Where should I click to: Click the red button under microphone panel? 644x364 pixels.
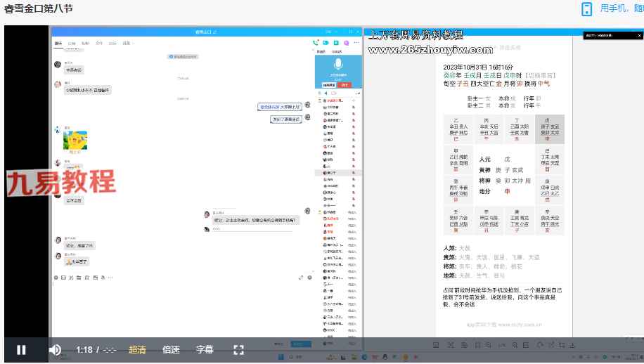coord(345,84)
